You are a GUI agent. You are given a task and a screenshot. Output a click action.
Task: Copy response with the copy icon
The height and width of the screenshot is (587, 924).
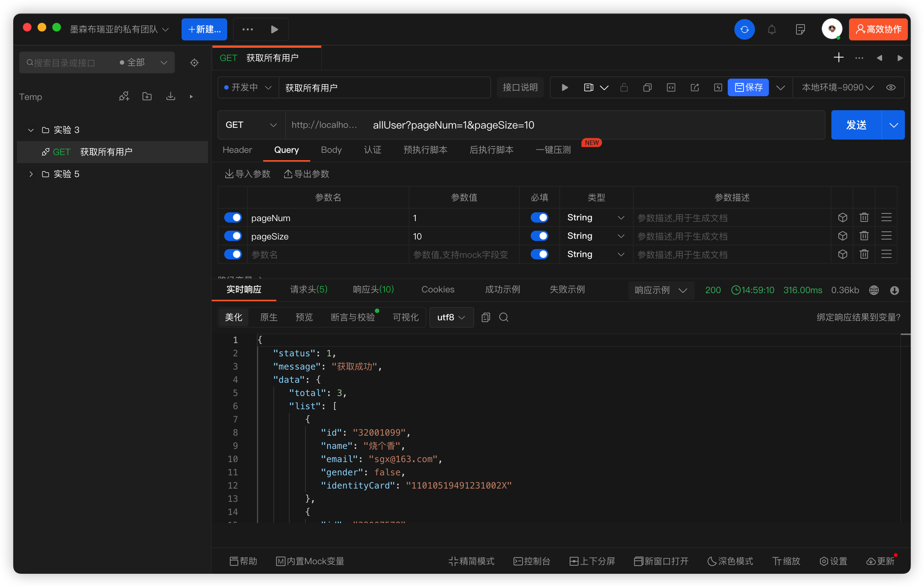(486, 317)
